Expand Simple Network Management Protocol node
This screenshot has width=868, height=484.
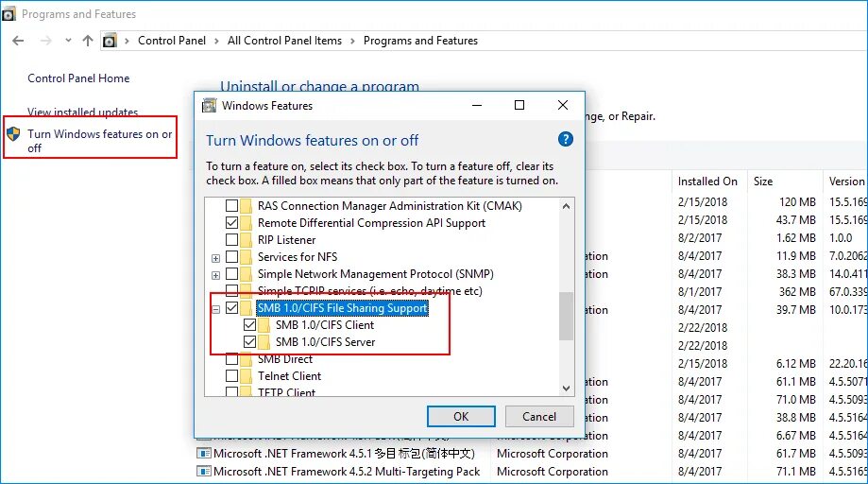(x=216, y=275)
